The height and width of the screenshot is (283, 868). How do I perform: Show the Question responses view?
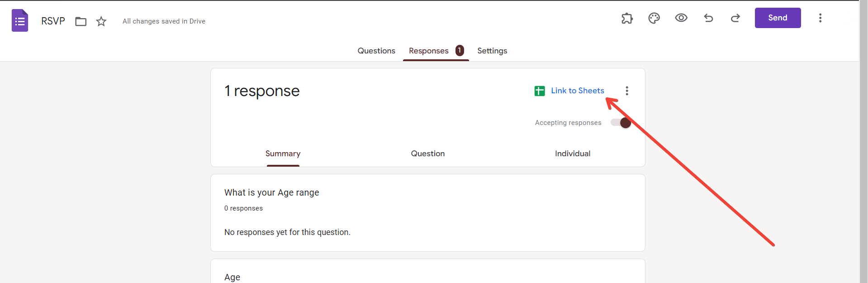pos(428,153)
